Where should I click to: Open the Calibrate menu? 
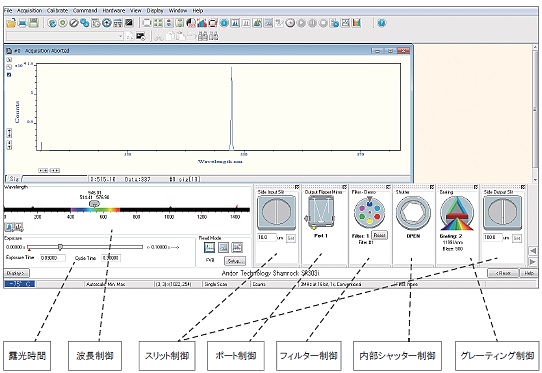click(57, 11)
